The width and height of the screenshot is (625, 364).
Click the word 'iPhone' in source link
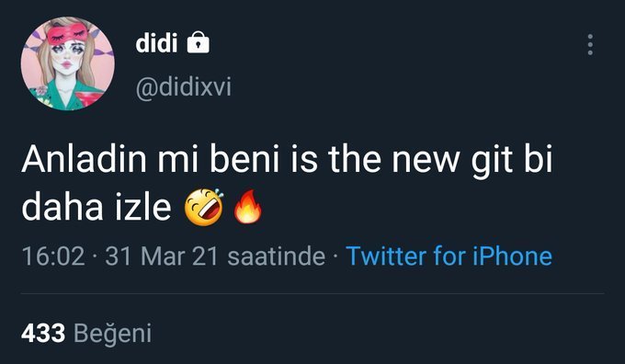pyautogui.click(x=512, y=256)
